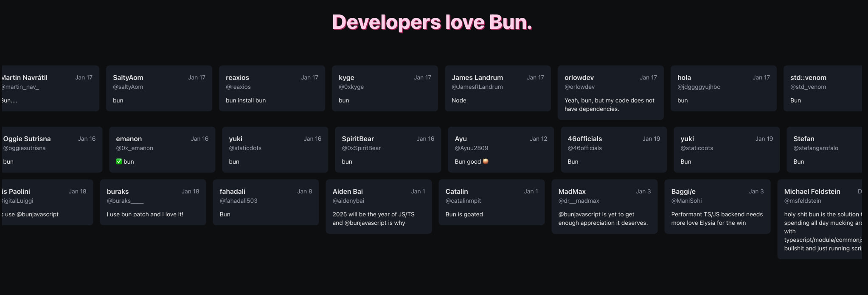Image resolution: width=868 pixels, height=295 pixels.
Task: Click the @46officials handle
Action: coord(584,148)
